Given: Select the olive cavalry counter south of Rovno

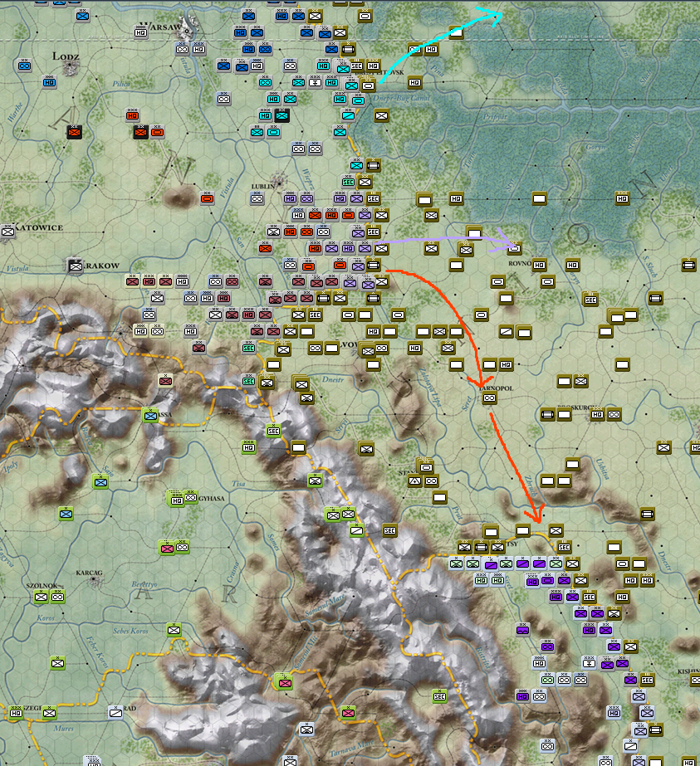Looking at the screenshot, I should [x=506, y=332].
